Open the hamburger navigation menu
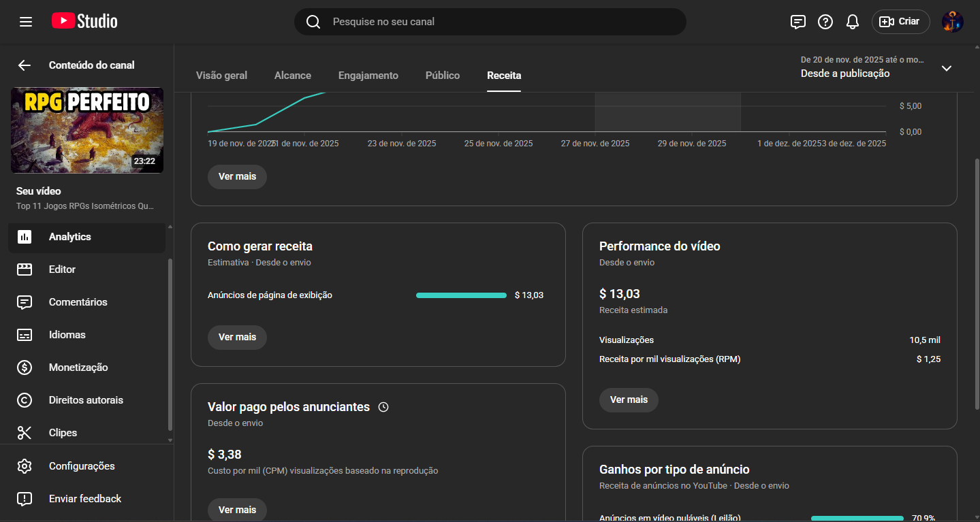The width and height of the screenshot is (980, 522). click(26, 22)
